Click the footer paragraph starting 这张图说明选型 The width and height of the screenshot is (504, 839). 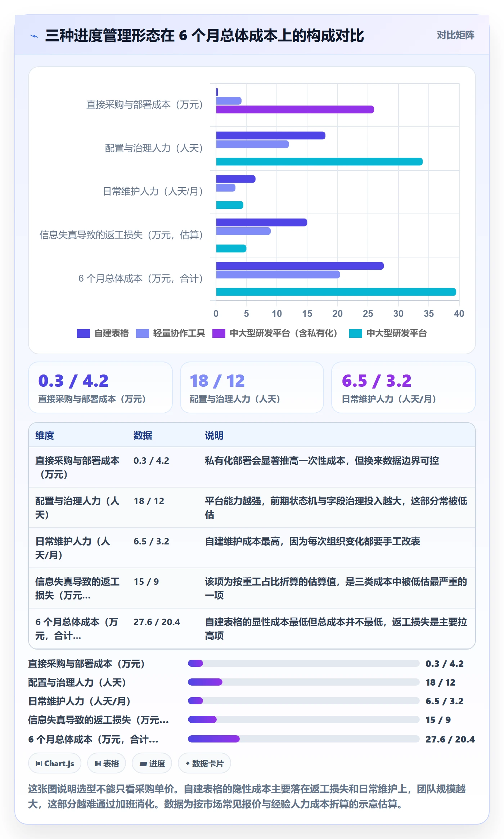(x=247, y=797)
